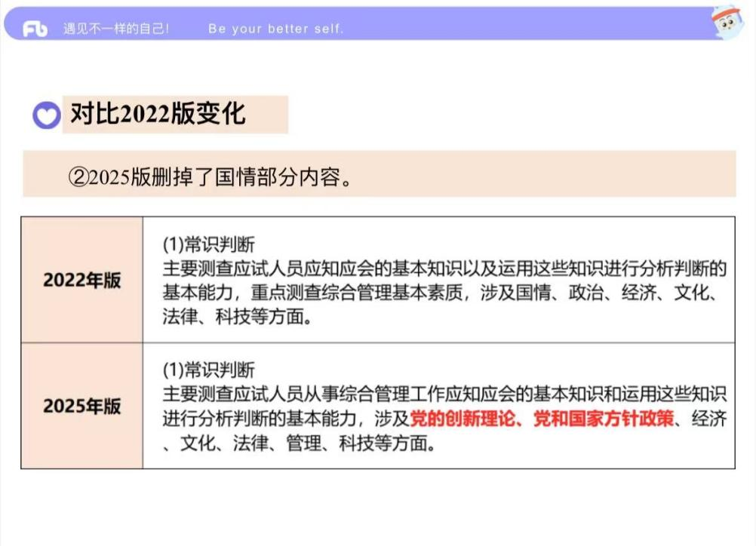
Task: Select the "2022年版" row label cell
Action: pyautogui.click(x=81, y=280)
